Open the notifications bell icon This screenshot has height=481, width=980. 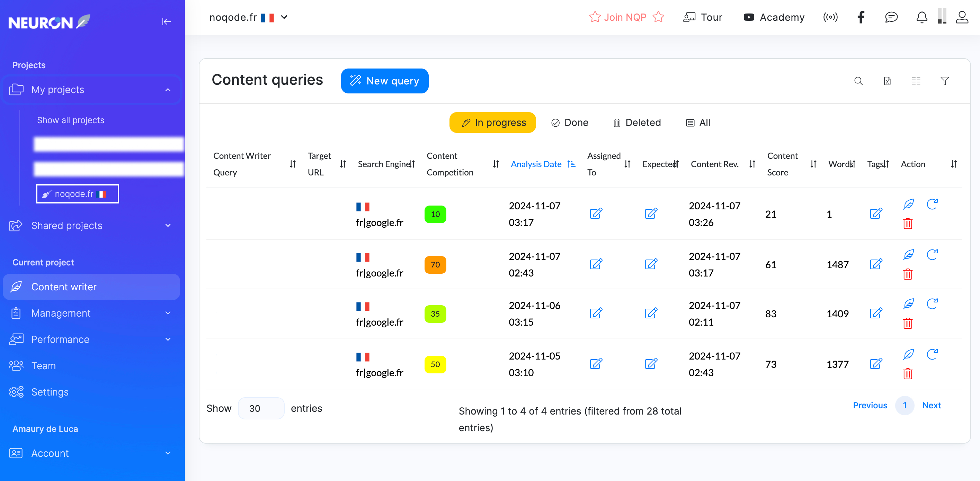[921, 17]
